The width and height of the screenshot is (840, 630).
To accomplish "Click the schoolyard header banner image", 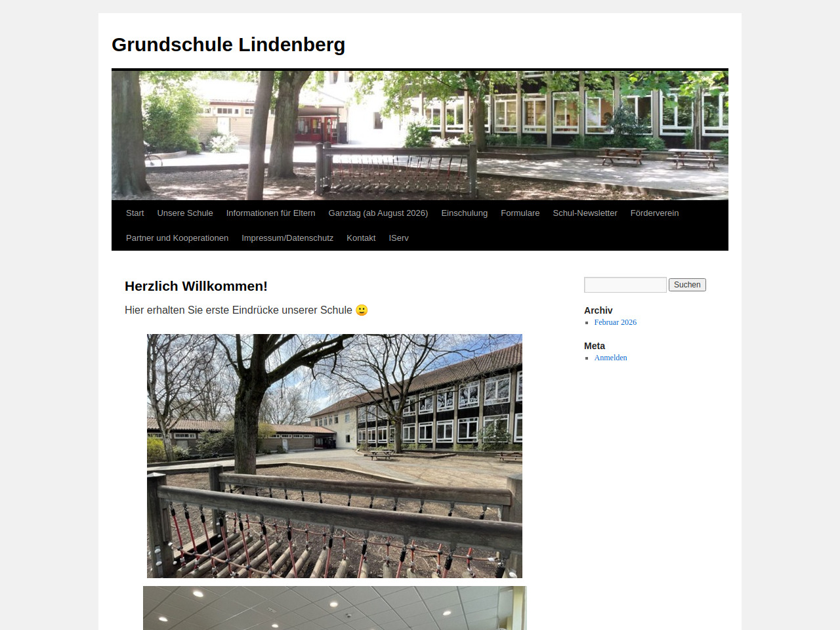I will pyautogui.click(x=420, y=135).
